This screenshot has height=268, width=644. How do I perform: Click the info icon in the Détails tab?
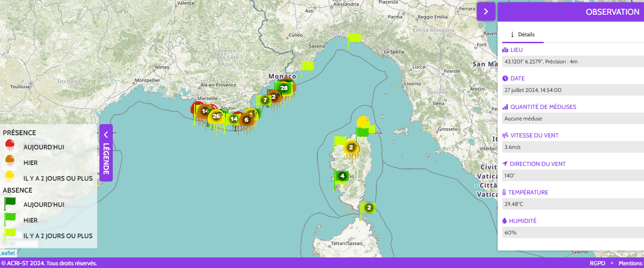pyautogui.click(x=512, y=34)
